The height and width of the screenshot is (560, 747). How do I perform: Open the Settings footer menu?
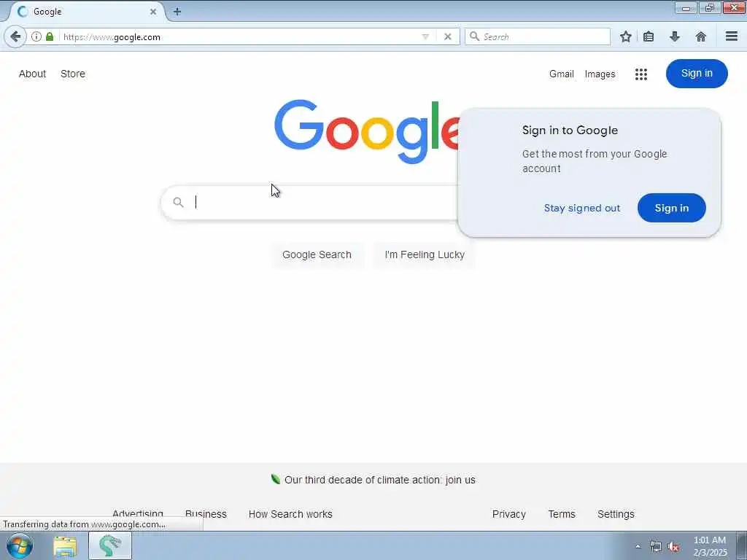coord(616,514)
